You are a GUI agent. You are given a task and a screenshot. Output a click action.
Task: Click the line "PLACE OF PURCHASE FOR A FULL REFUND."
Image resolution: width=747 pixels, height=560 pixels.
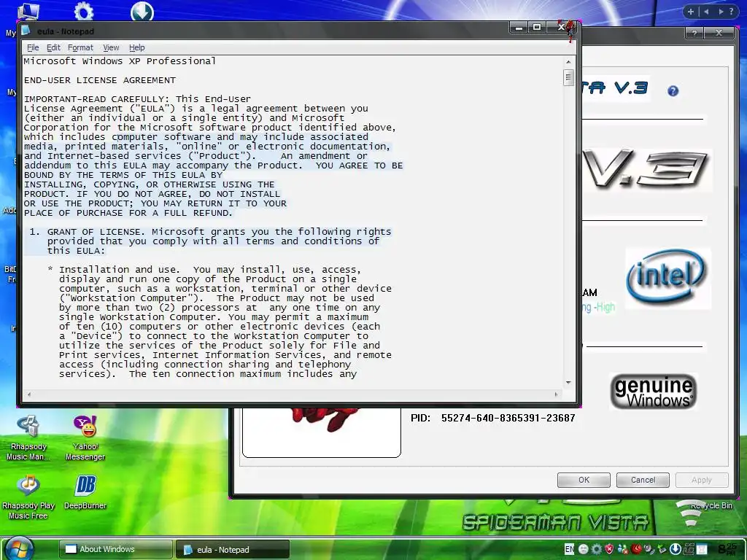tap(128, 213)
